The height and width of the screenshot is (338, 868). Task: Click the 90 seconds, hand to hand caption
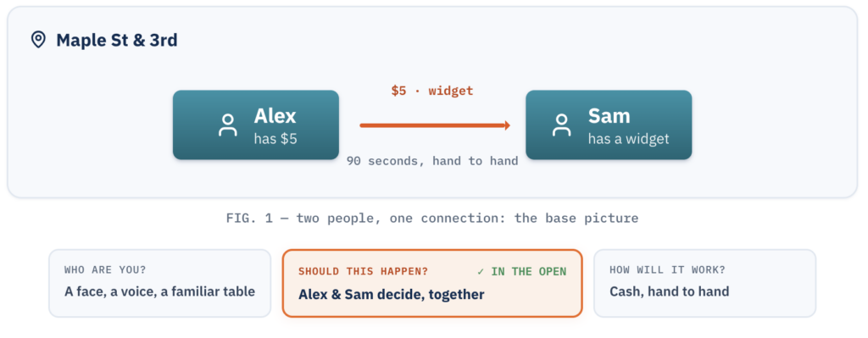[x=432, y=161]
